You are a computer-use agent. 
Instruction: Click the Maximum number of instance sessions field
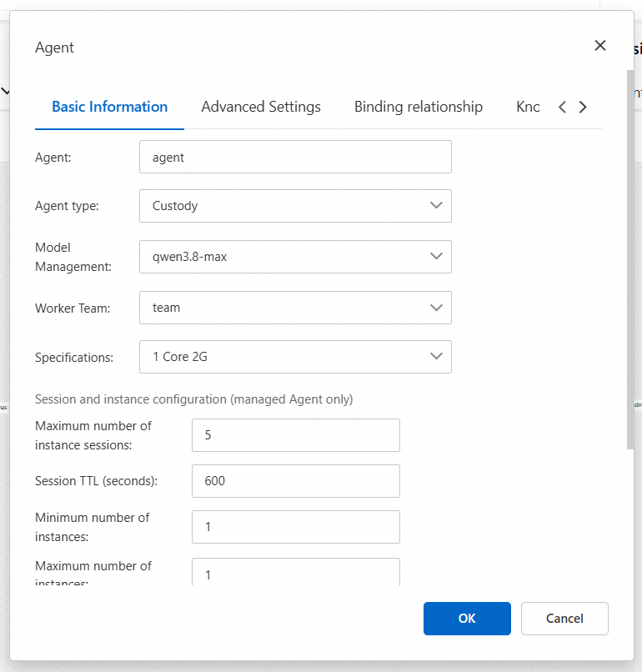click(296, 435)
